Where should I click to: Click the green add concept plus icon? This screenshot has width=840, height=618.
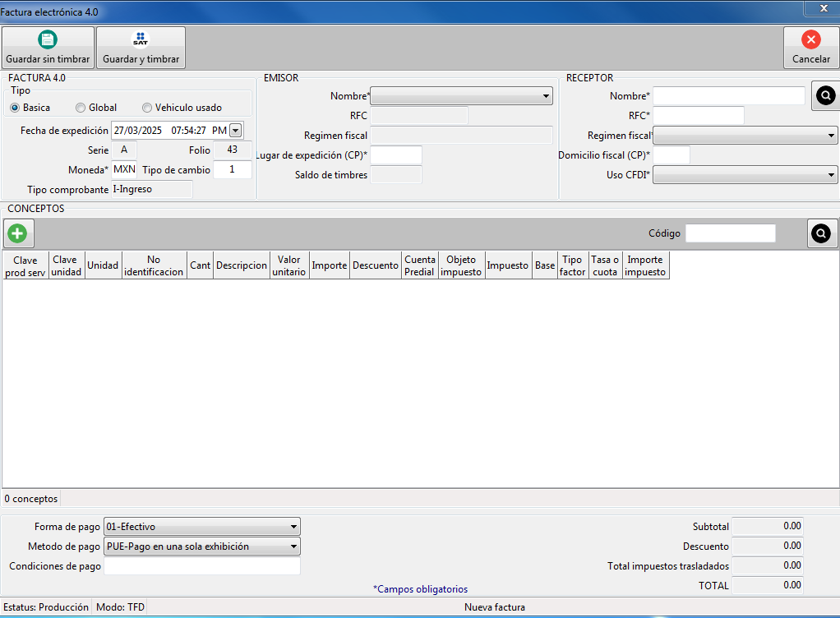point(16,233)
